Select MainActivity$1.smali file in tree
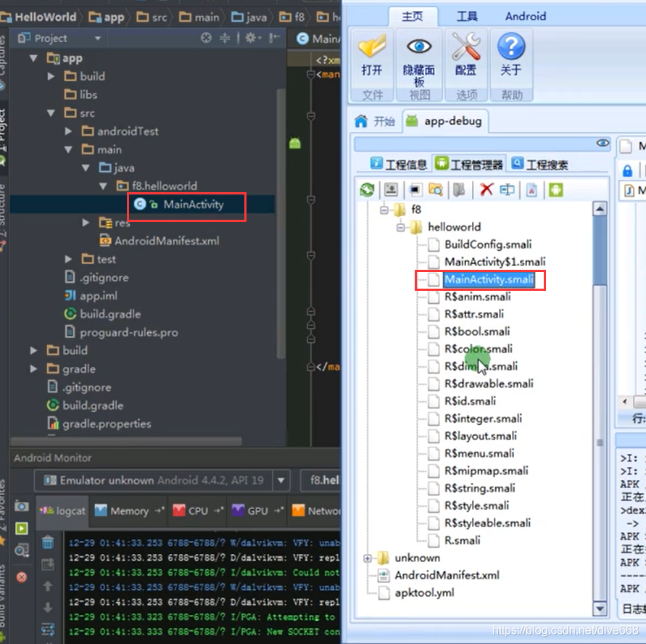This screenshot has width=646, height=644. point(494,262)
